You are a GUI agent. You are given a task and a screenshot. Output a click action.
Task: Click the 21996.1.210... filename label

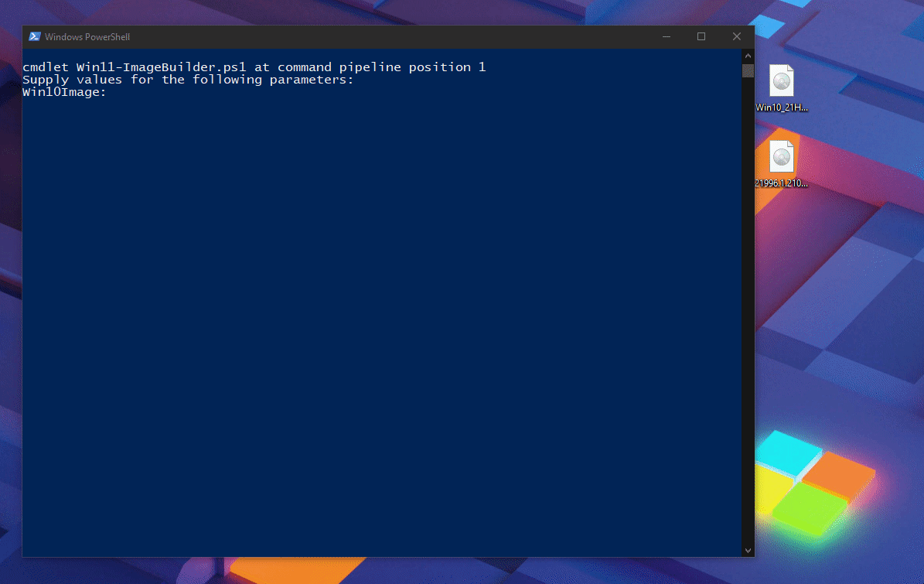coord(781,183)
